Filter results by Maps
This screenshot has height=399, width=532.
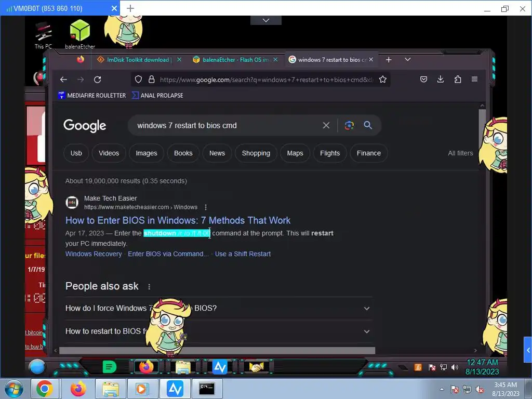coord(295,153)
